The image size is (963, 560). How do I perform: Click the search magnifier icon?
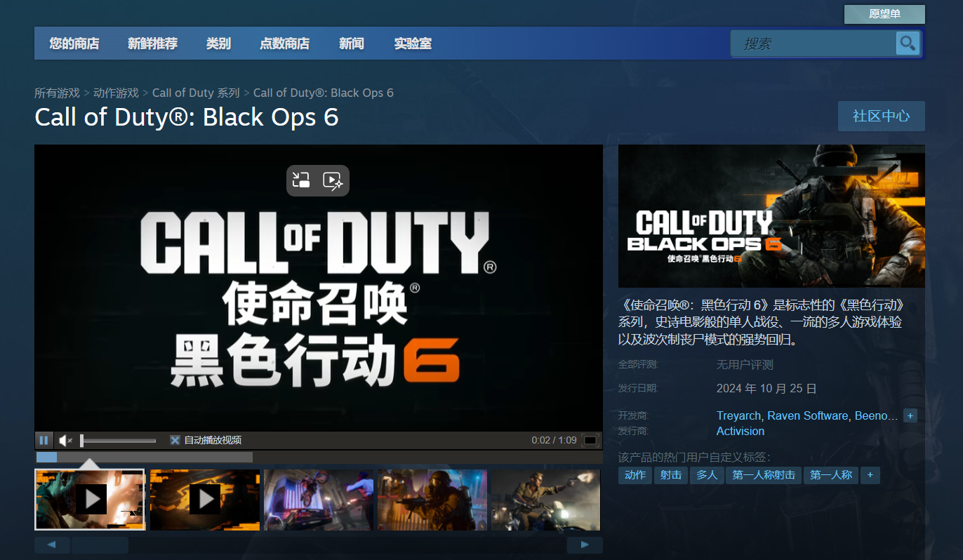pos(907,43)
